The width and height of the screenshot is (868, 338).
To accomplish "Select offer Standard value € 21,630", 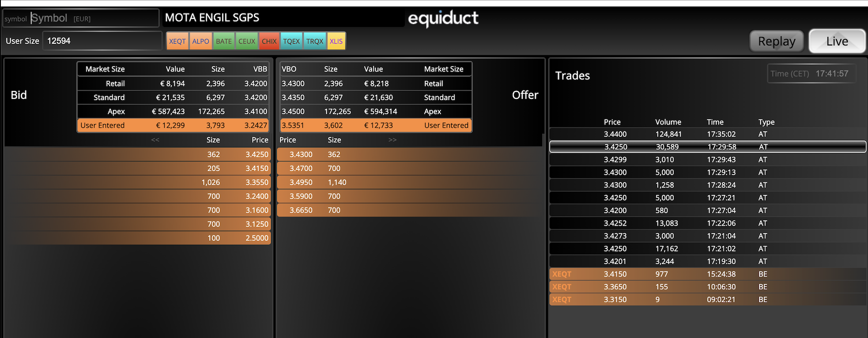I will click(x=378, y=98).
